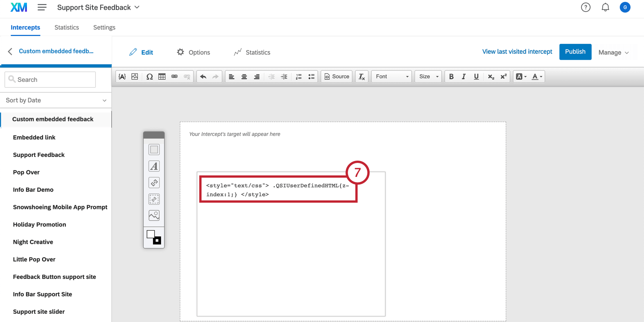Viewport: 644px width, 322px height.
Task: Select the text element tool in floating palette
Action: [x=154, y=166]
